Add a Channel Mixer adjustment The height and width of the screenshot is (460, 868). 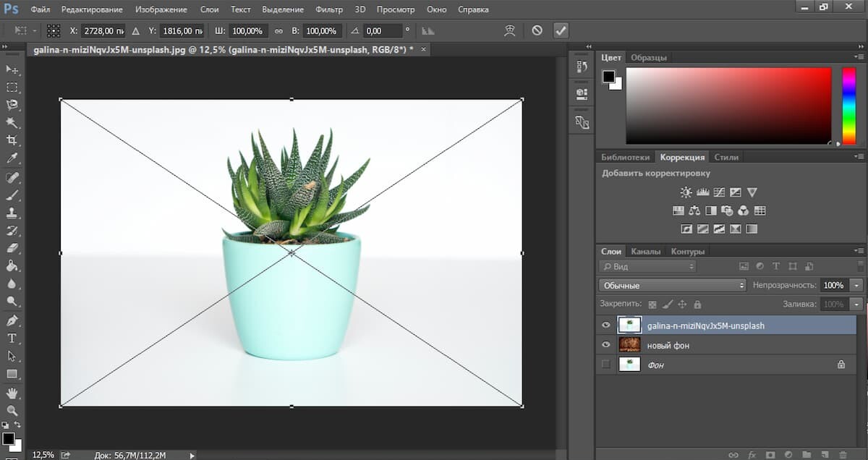pos(743,210)
